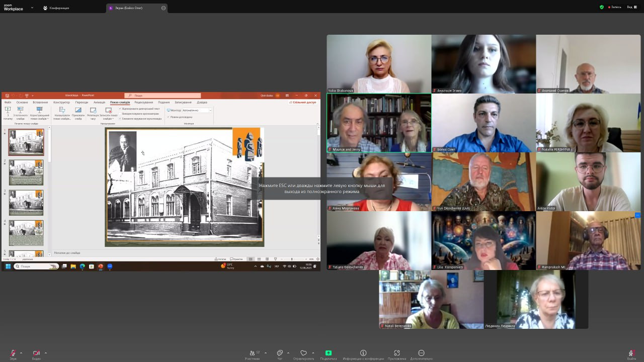Open the More options ellipsis
Screen dimensions: 644x362
coord(421,353)
